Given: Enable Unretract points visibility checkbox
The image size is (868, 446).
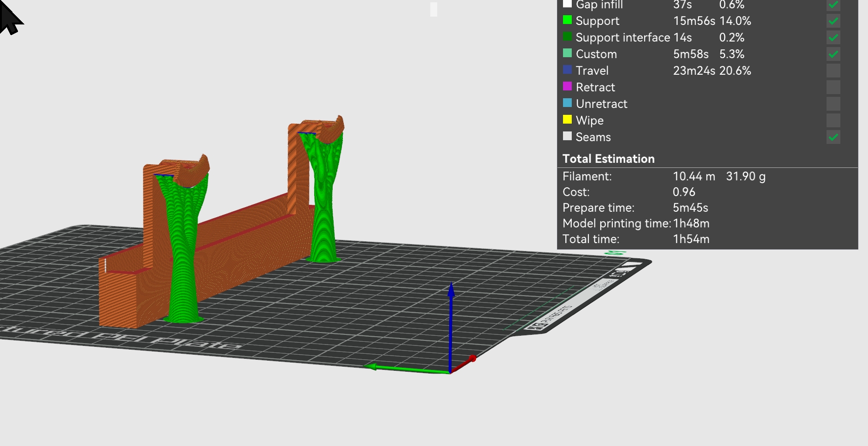Looking at the screenshot, I should point(833,104).
